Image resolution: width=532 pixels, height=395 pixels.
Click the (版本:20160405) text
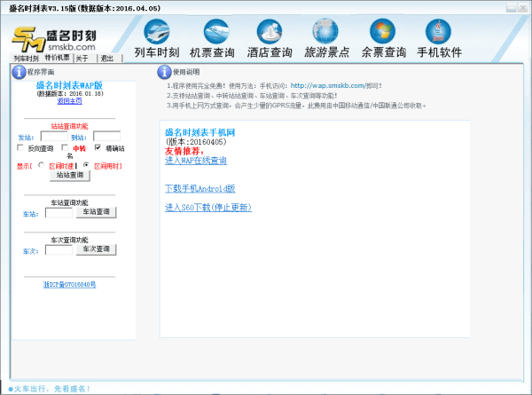click(x=195, y=142)
